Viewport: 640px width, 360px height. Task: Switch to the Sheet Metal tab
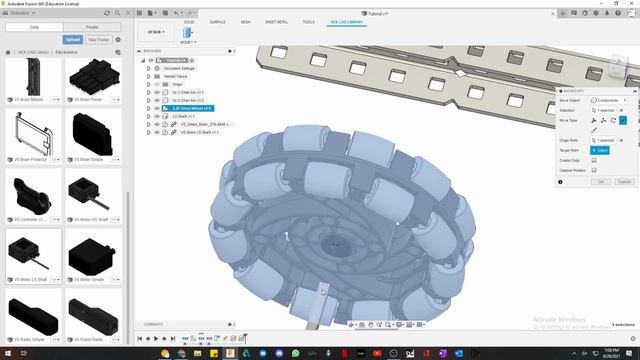tap(276, 22)
